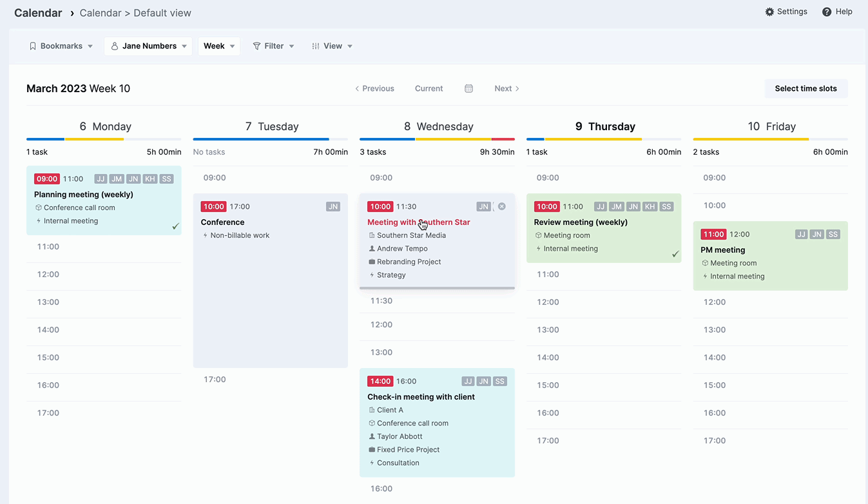Click Monday workload progress bar

(x=104, y=139)
